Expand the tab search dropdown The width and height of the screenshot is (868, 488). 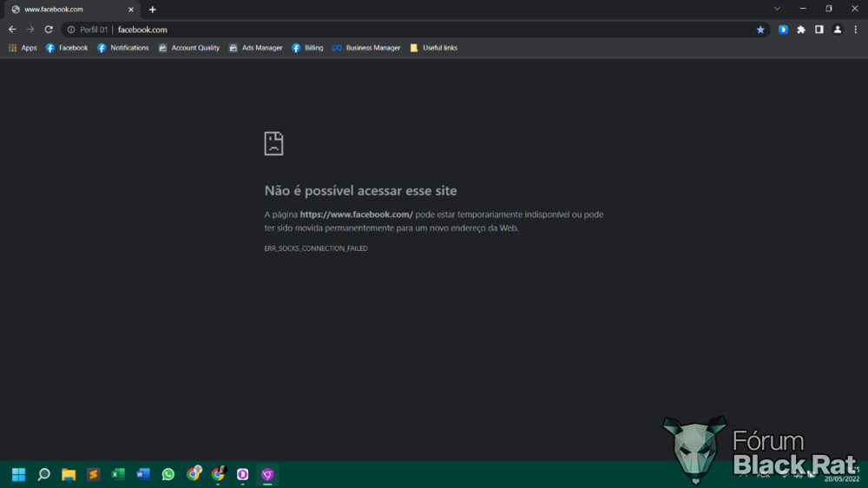777,9
